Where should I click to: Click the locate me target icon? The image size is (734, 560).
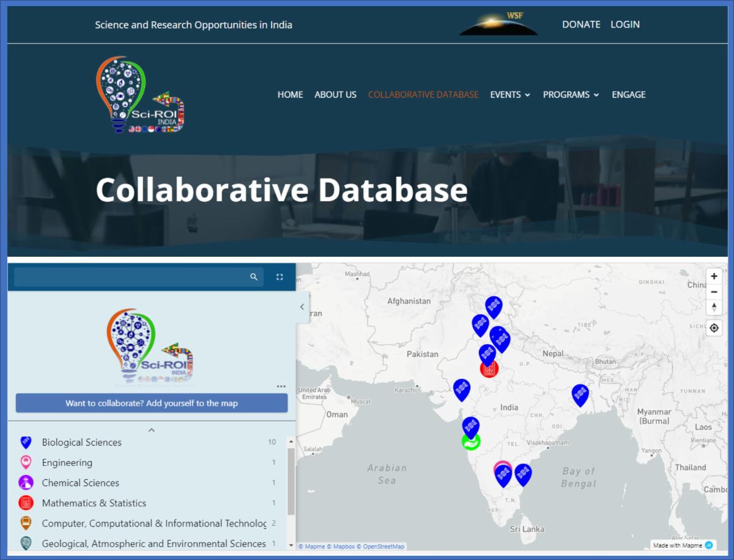pos(714,328)
